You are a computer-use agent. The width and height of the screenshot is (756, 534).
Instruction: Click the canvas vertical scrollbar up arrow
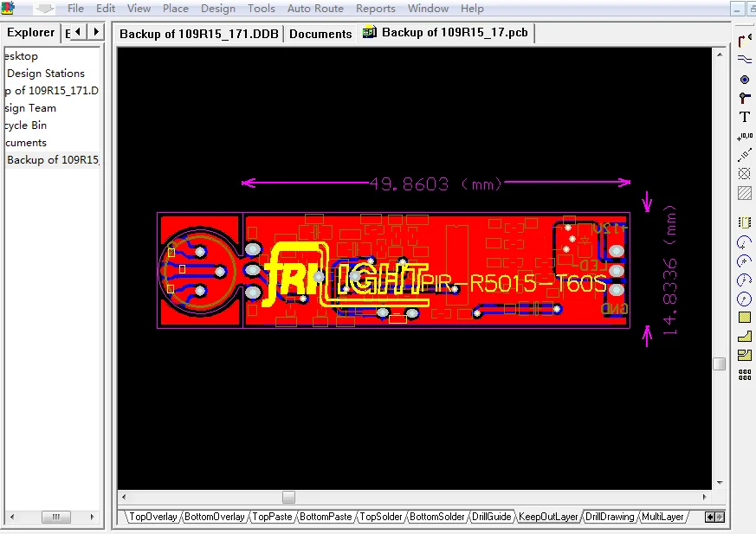[x=720, y=55]
